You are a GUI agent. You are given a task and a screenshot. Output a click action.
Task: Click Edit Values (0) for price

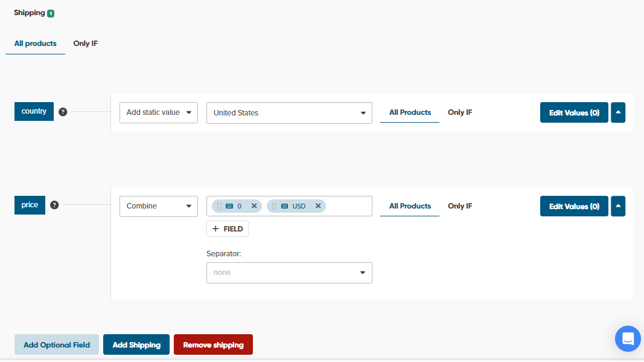point(574,206)
